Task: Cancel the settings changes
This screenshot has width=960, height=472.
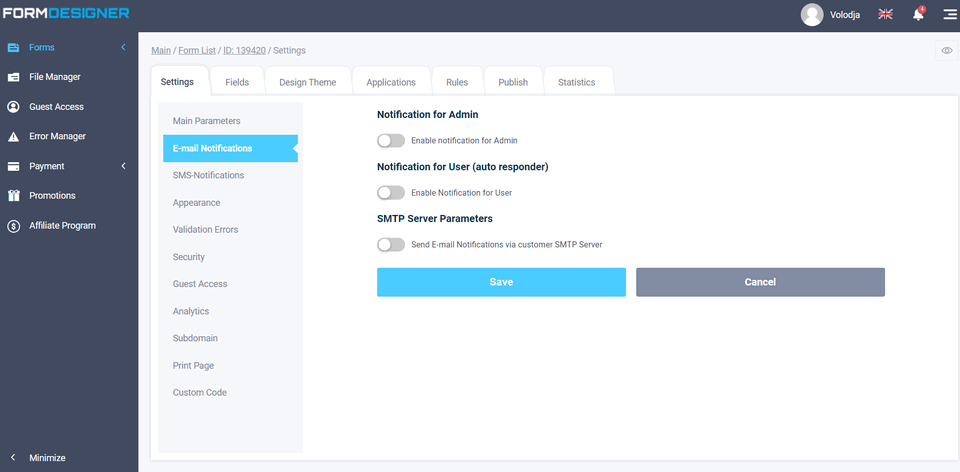Action: [760, 282]
